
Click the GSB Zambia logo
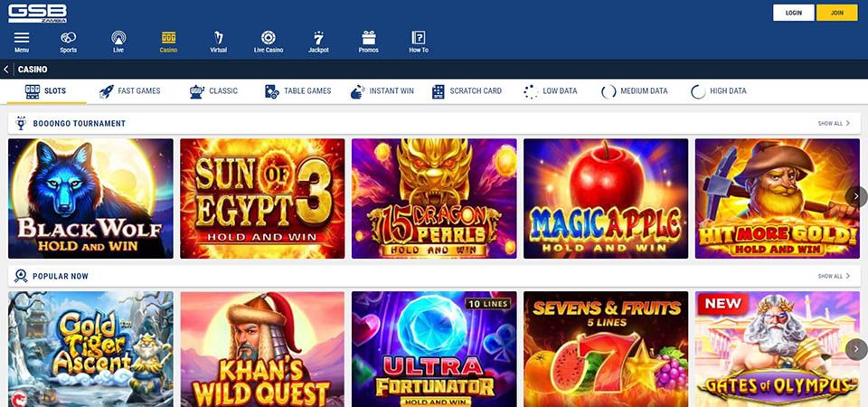pyautogui.click(x=38, y=14)
